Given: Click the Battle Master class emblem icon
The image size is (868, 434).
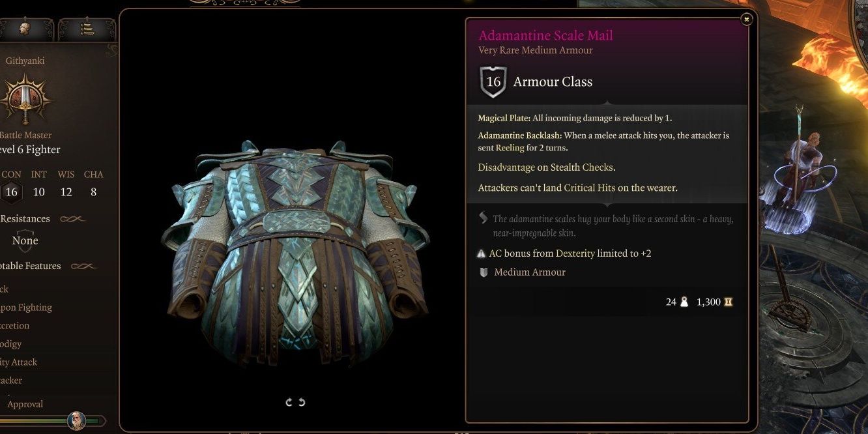Looking at the screenshot, I should 25,99.
